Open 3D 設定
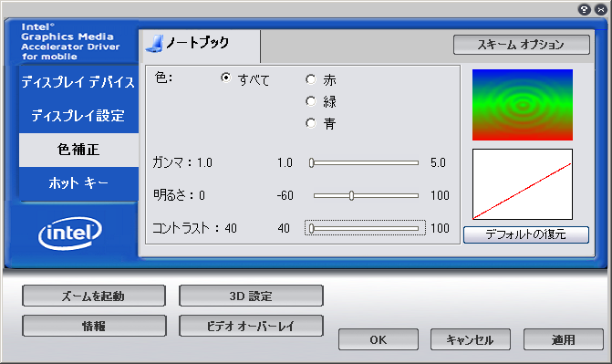Image resolution: width=612 pixels, height=364 pixels. coord(251,296)
